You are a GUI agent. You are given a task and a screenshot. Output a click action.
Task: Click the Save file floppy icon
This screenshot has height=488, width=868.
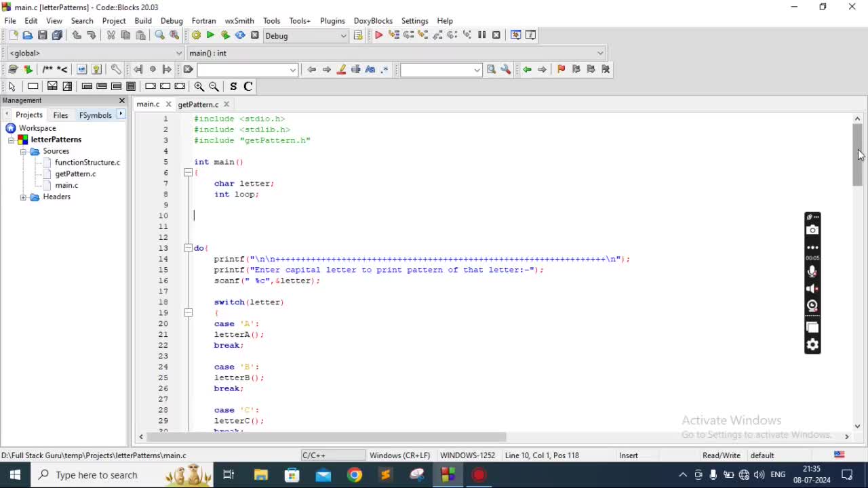(42, 35)
